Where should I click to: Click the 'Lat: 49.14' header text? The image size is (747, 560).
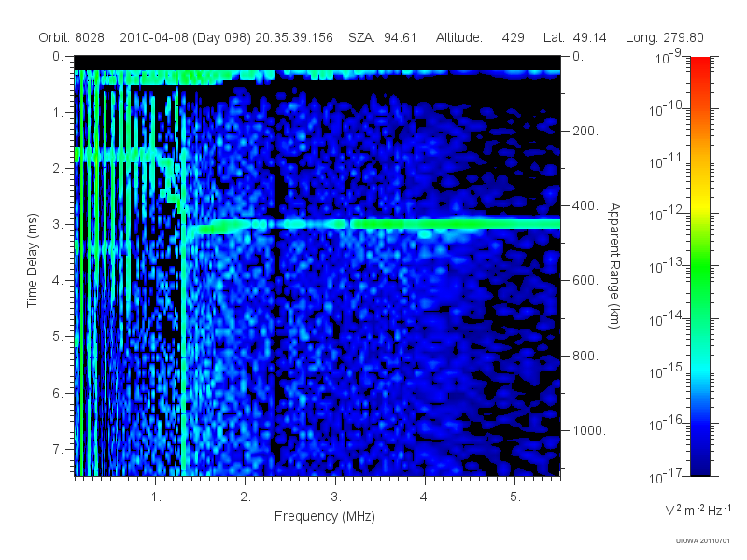[574, 37]
